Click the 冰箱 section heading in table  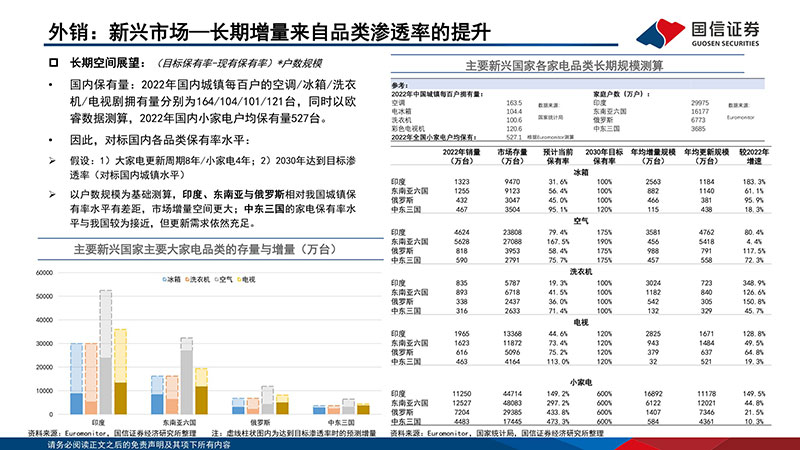pyautogui.click(x=581, y=172)
